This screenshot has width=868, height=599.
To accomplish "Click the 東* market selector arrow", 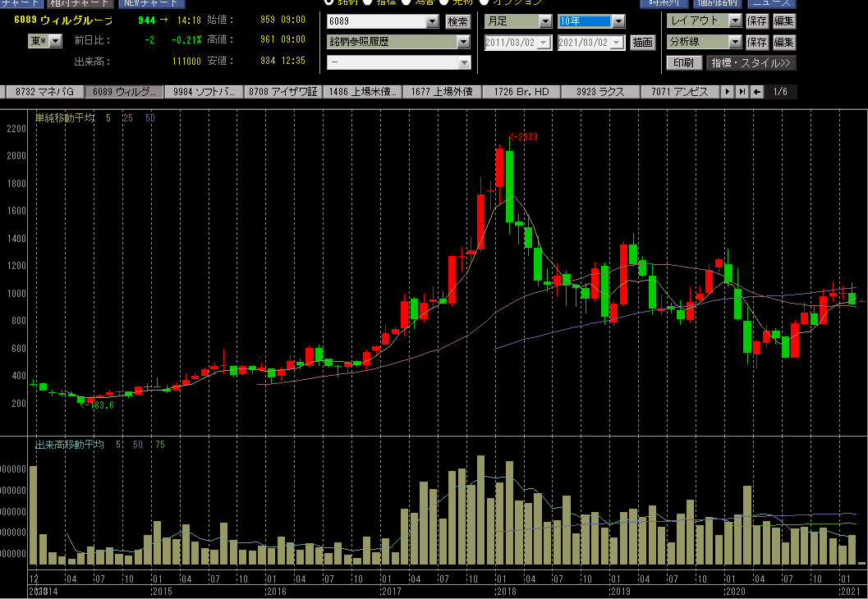I will click(55, 41).
